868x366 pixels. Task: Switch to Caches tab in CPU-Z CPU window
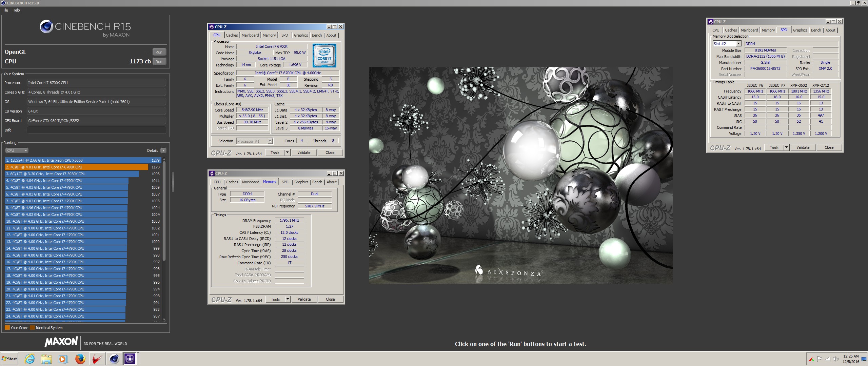[232, 35]
